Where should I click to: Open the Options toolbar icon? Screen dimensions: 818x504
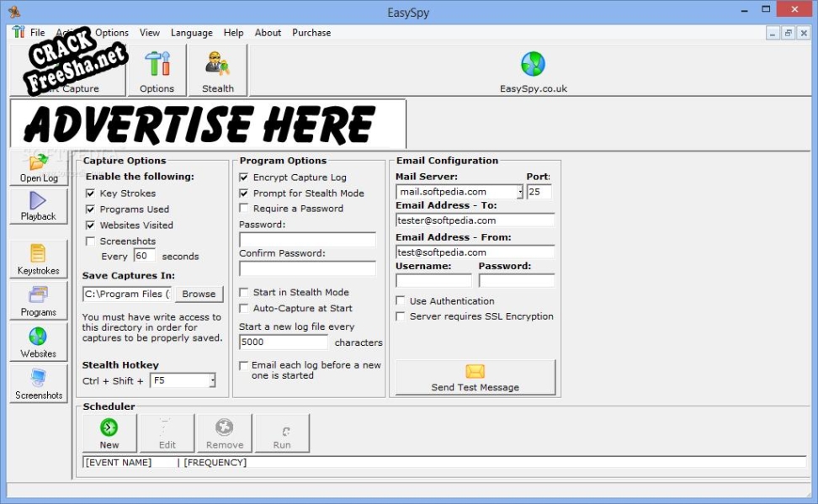(157, 71)
